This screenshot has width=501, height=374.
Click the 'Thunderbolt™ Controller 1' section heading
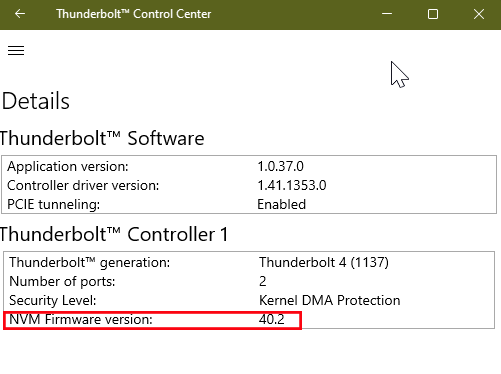tap(114, 234)
